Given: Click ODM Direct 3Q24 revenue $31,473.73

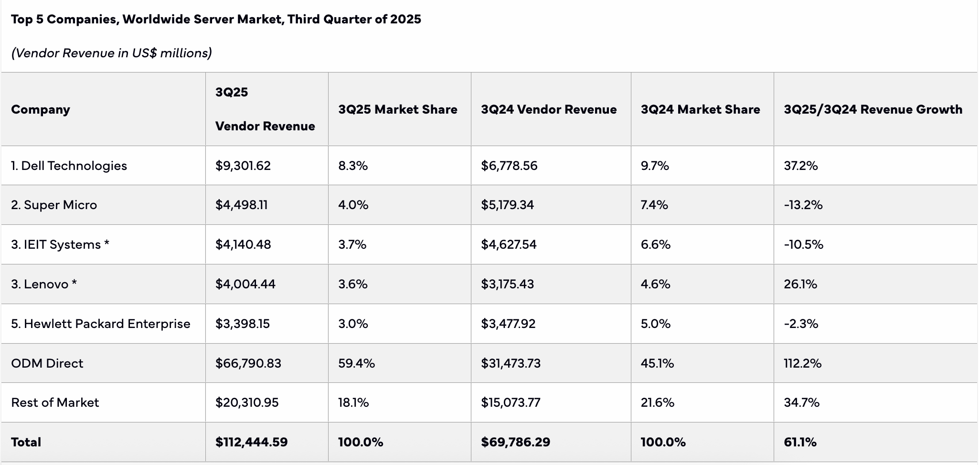Looking at the screenshot, I should click(x=511, y=363).
